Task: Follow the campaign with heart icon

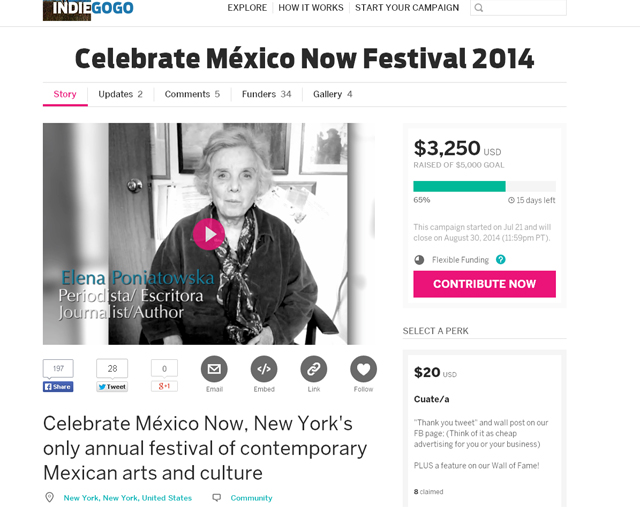Action: (363, 369)
